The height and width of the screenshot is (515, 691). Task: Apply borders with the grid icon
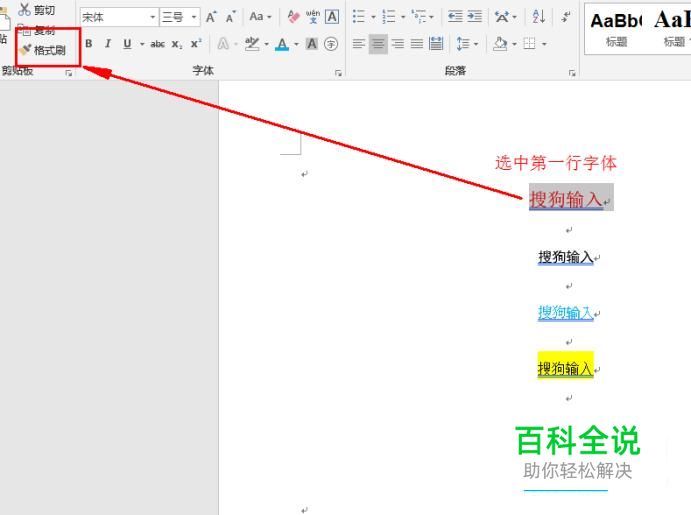click(529, 44)
